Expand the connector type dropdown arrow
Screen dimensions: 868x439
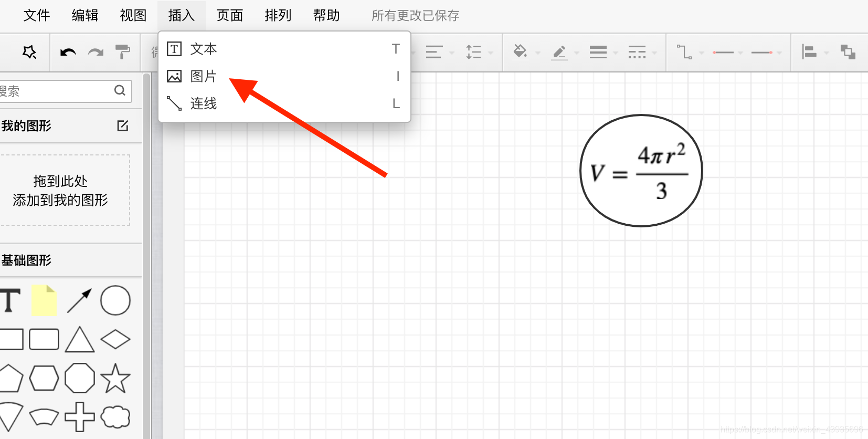point(701,53)
